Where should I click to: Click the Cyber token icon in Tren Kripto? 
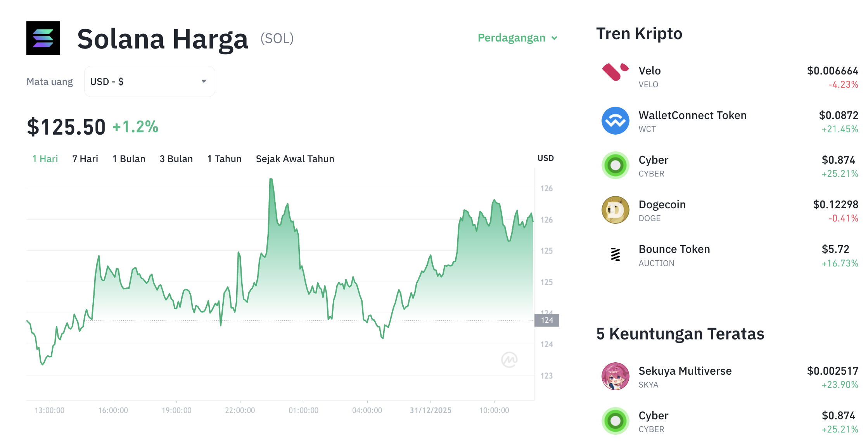click(615, 165)
